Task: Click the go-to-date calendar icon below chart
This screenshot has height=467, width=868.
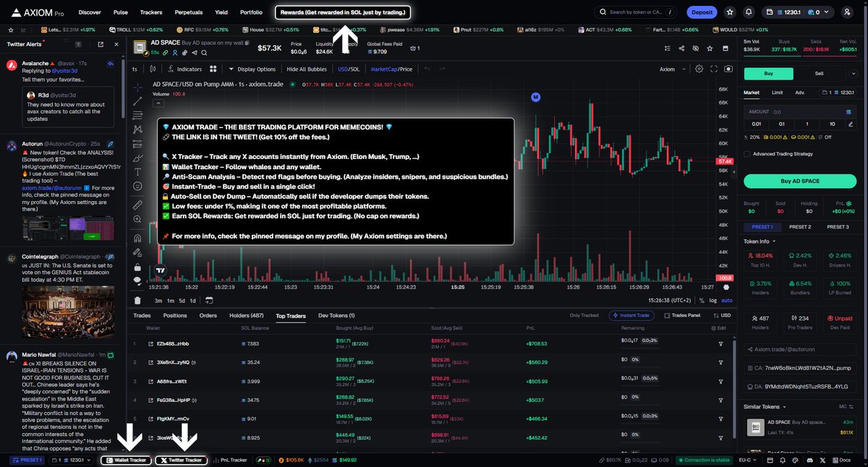Action: 209,299
